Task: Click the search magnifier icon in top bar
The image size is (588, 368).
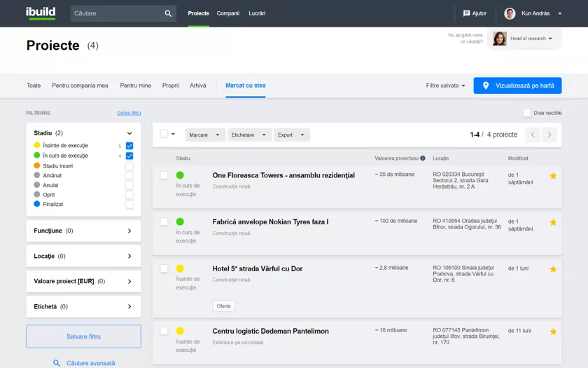Action: point(168,13)
